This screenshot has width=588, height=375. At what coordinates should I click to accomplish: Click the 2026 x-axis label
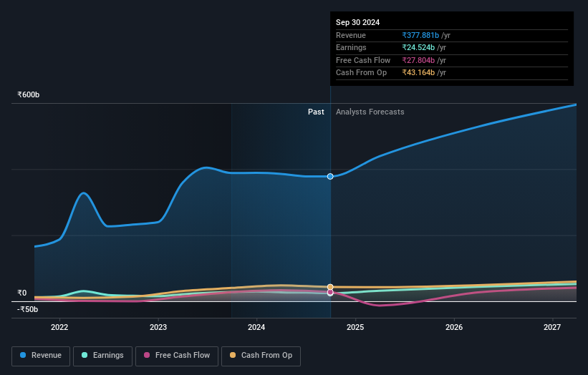pos(454,328)
